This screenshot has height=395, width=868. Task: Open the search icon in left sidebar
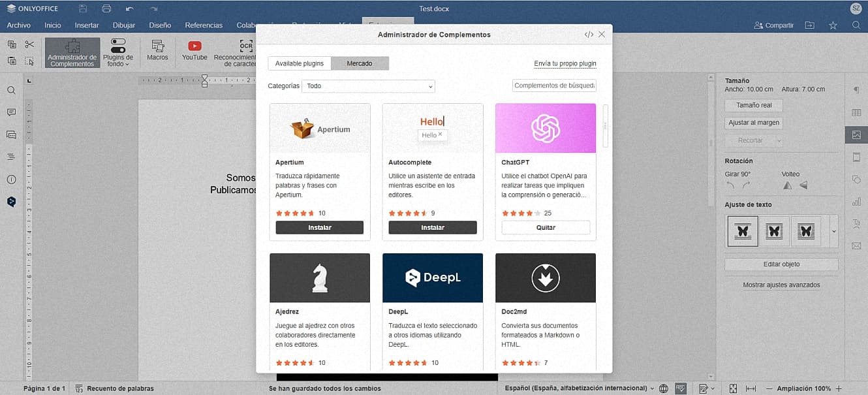(x=11, y=90)
